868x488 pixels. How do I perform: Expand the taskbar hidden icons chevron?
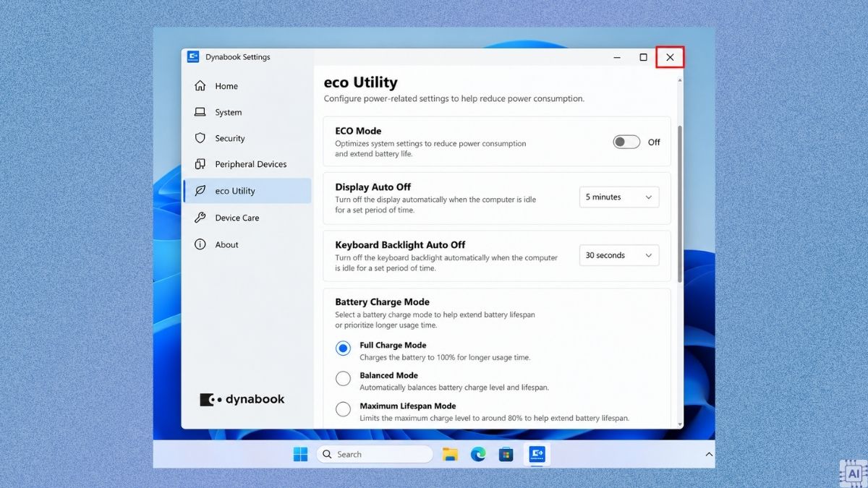coord(709,454)
